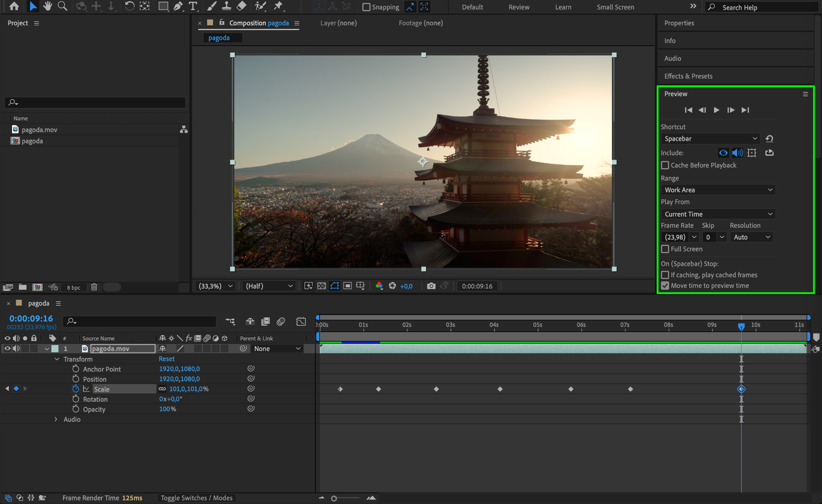Select the Puppet Pin tool

[x=278, y=6]
